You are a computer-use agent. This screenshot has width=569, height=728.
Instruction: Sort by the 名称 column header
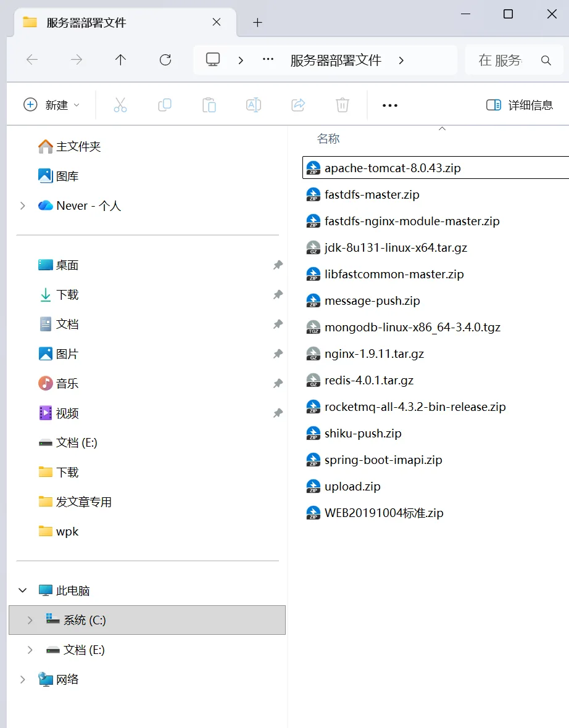(328, 138)
